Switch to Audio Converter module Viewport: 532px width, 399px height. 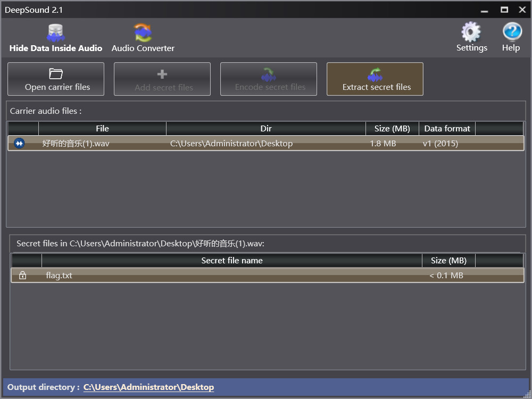[143, 38]
